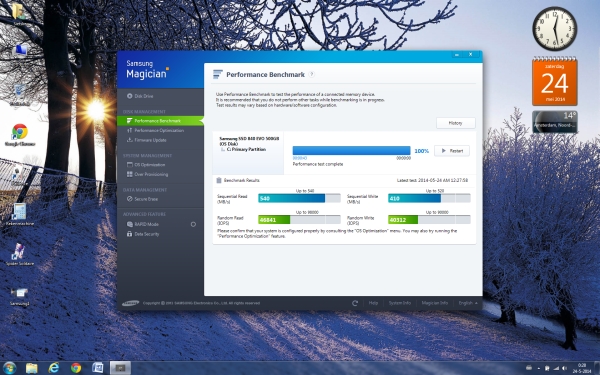
Task: Toggle the RAPID Mode indicator
Action: tap(193, 224)
